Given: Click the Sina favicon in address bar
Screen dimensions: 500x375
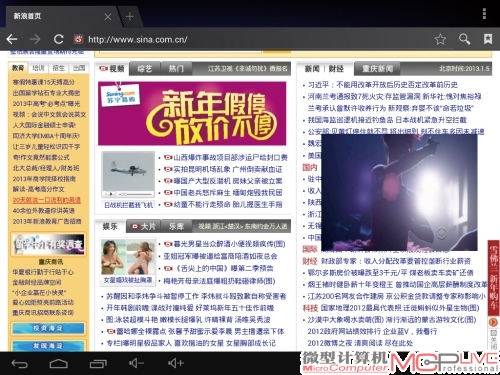Looking at the screenshot, I should point(78,39).
